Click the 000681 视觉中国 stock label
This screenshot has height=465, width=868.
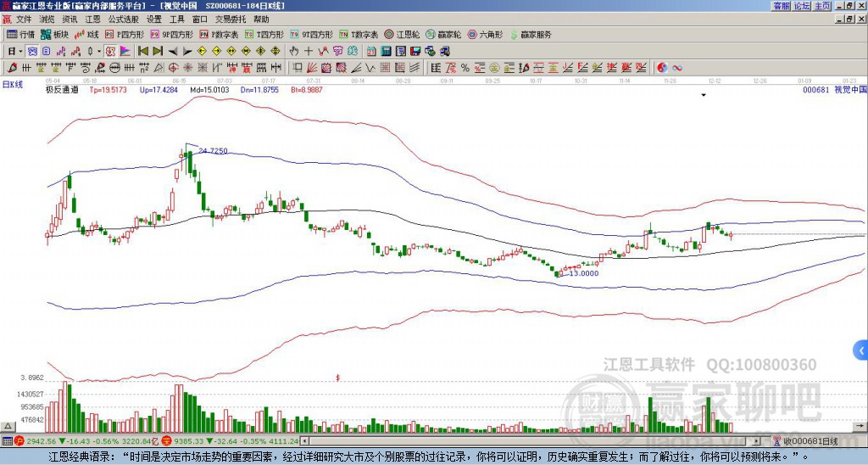(834, 89)
